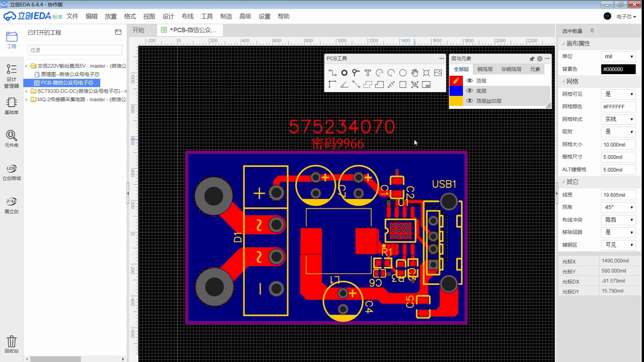Viewport: 644px width, 362px height.
Task: Minimize the PCB工具 floating panel
Action: (x=441, y=58)
